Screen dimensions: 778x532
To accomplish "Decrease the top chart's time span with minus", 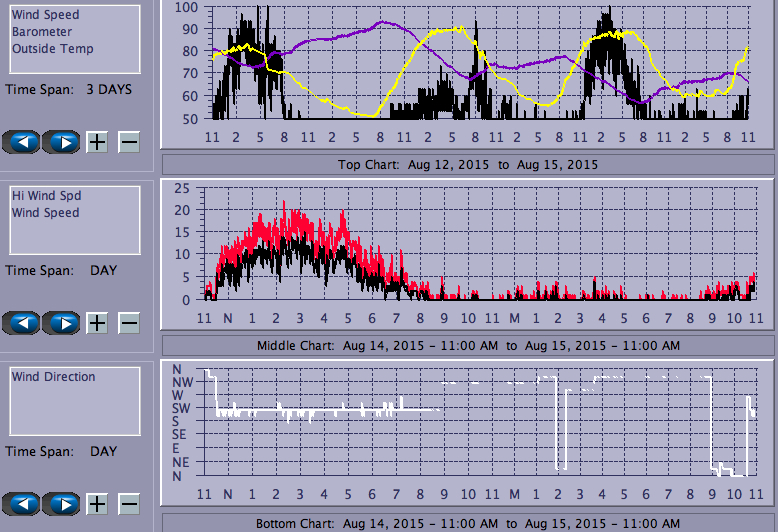I will (x=129, y=141).
